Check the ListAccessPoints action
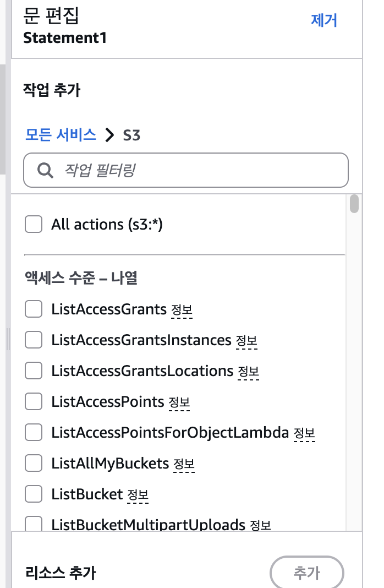The height and width of the screenshot is (588, 384). point(34,402)
